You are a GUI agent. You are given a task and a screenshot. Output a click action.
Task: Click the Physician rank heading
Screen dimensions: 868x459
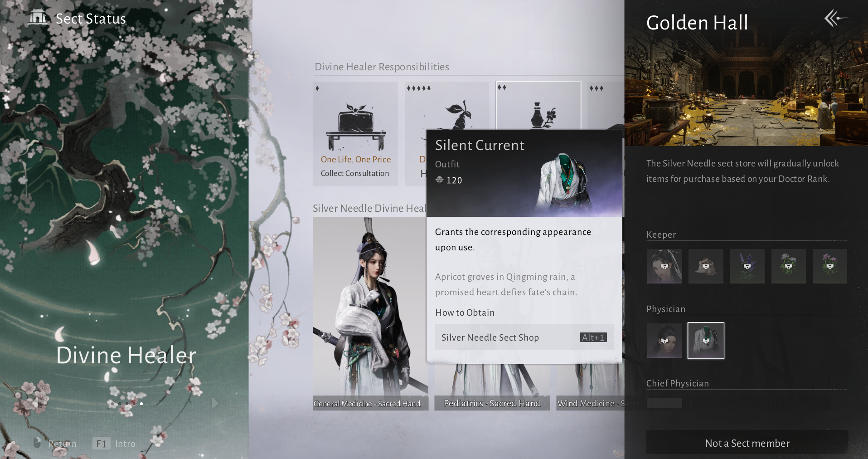665,309
